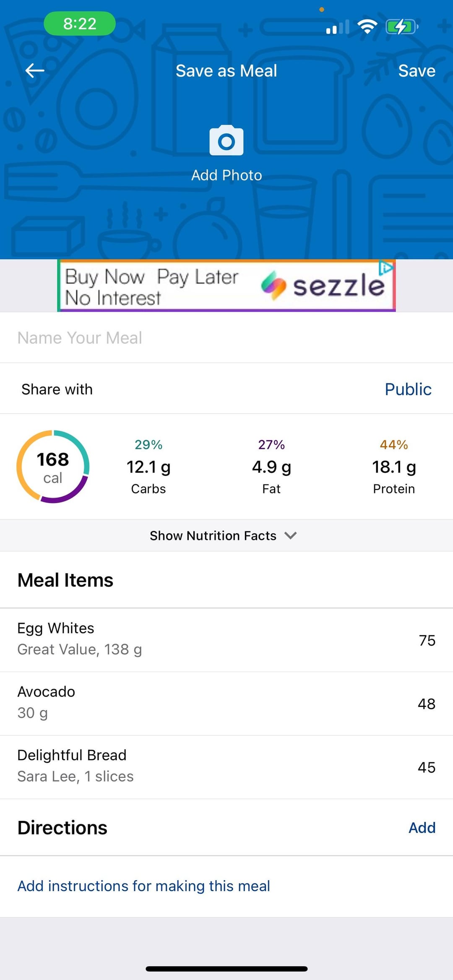Select the Delightful Bread meal item
This screenshot has width=453, height=980.
[226, 767]
